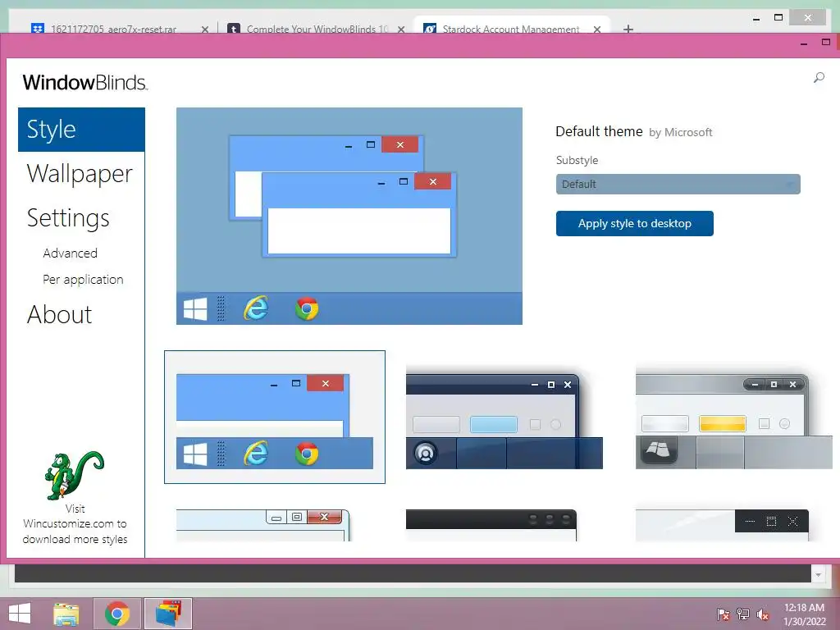
Task: Click the Substyle label
Action: [577, 160]
